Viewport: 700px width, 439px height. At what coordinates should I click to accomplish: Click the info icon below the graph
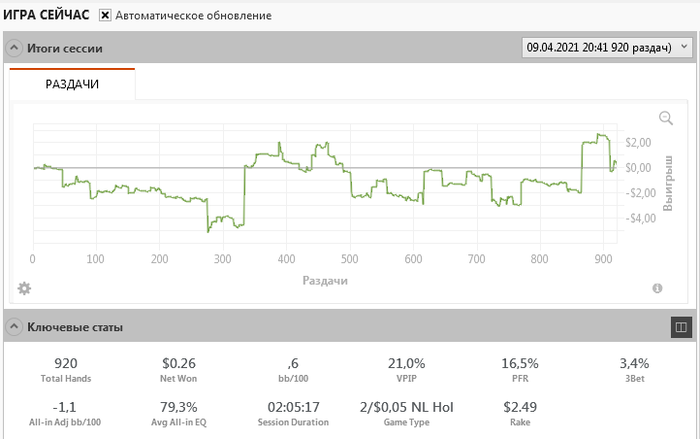pos(658,289)
